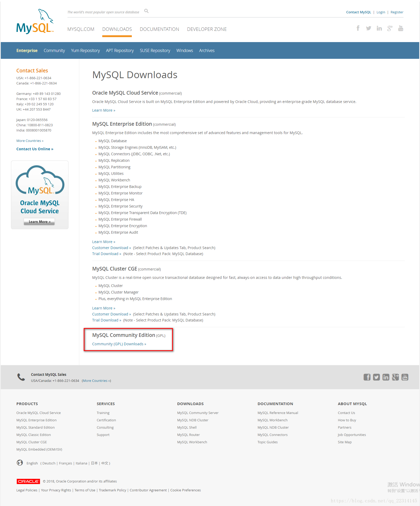Open Trial Download under MySQL Cluster CGE
The height and width of the screenshot is (506, 420).
[x=106, y=320]
